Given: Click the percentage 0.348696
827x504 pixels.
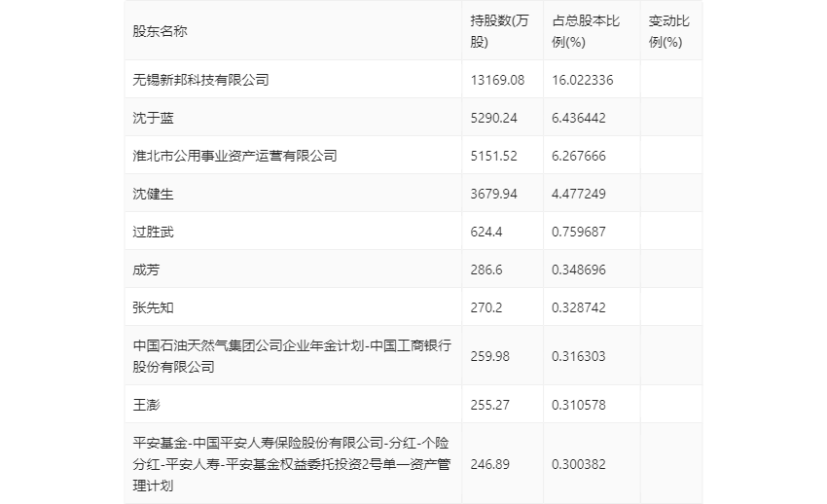Looking at the screenshot, I should pos(579,270).
